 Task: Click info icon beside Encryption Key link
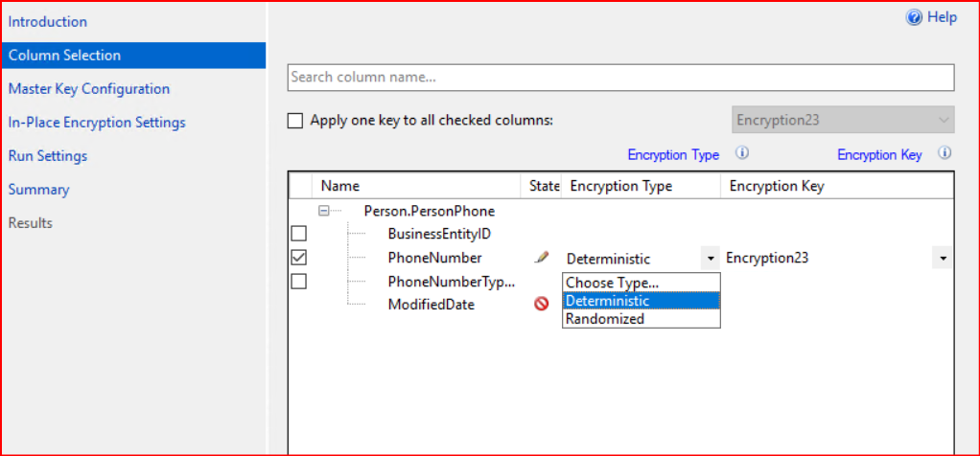(944, 153)
